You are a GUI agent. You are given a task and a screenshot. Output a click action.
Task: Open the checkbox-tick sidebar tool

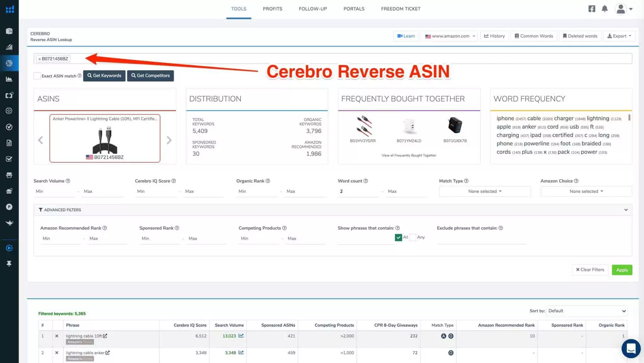coord(9,159)
